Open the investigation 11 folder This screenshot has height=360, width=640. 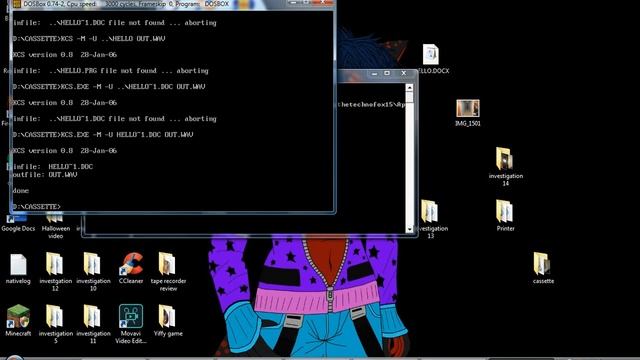(93, 316)
